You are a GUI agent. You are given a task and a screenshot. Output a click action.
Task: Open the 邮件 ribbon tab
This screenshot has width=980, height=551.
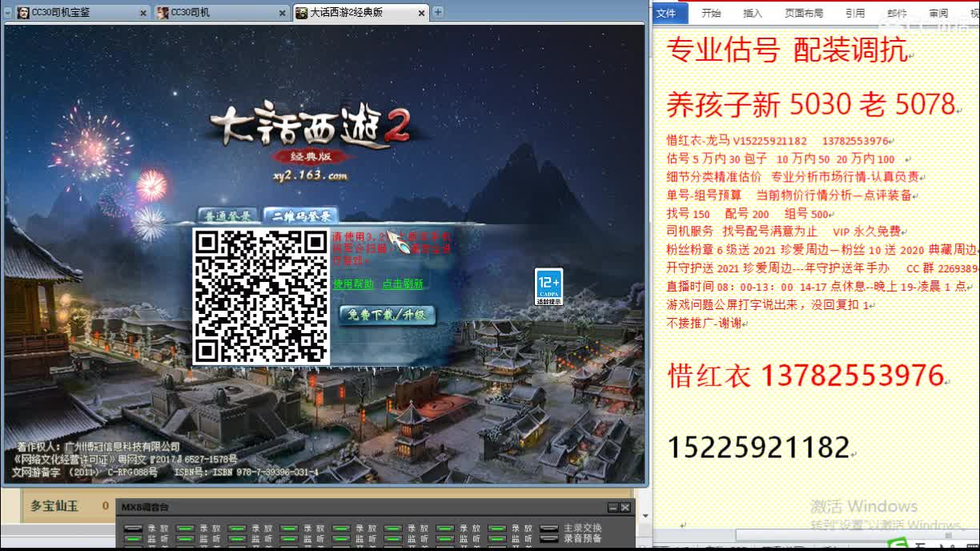898,14
